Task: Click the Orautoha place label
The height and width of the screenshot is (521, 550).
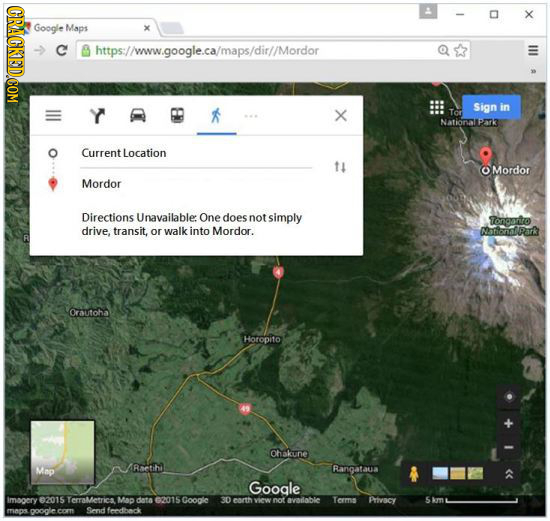Action: tap(89, 312)
